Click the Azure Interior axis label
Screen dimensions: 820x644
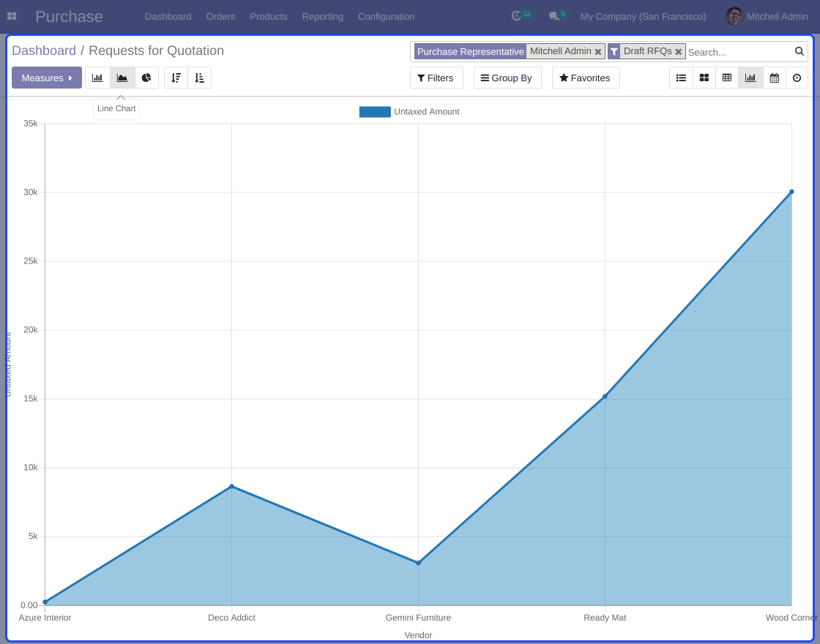coord(45,618)
